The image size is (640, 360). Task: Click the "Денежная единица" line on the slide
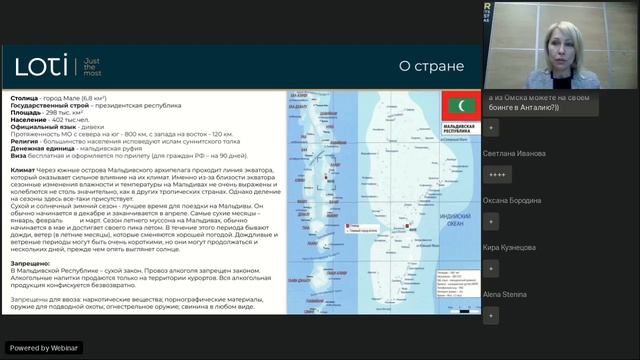[76, 149]
